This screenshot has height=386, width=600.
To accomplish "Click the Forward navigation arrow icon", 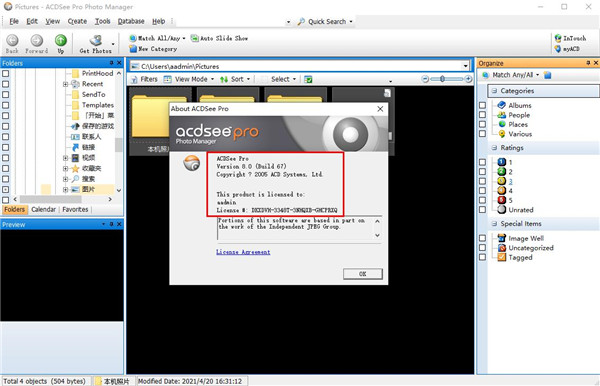I will click(x=37, y=40).
